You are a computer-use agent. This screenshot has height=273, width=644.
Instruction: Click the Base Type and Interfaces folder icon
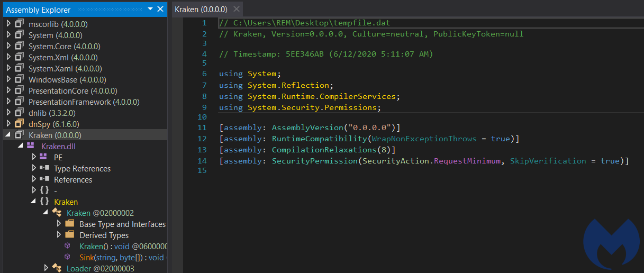(x=70, y=224)
